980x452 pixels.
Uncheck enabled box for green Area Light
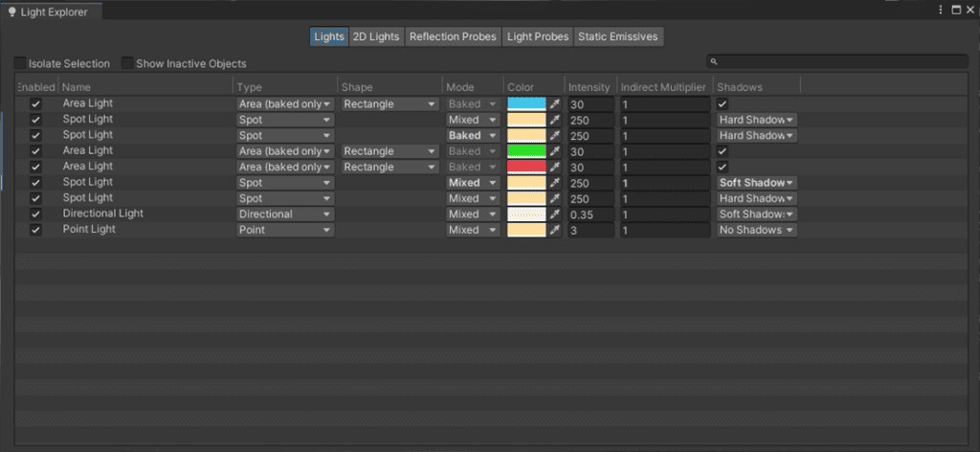35,150
